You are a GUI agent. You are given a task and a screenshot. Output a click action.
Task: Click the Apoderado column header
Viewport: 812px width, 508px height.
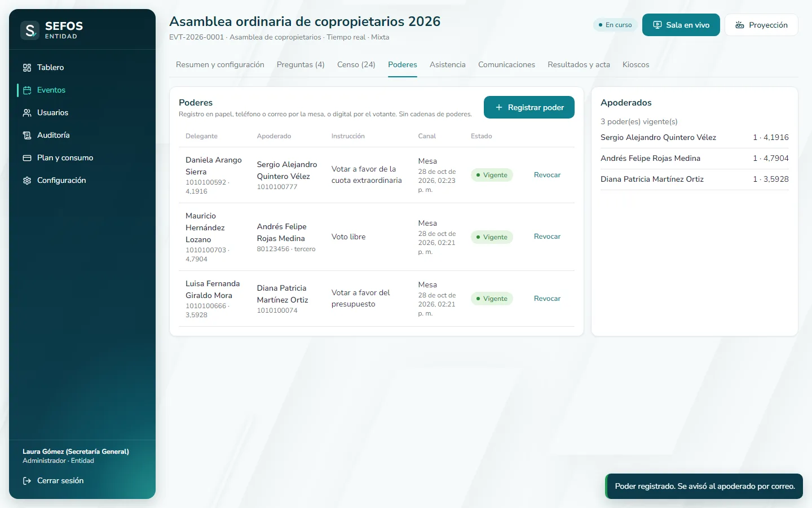pyautogui.click(x=274, y=136)
